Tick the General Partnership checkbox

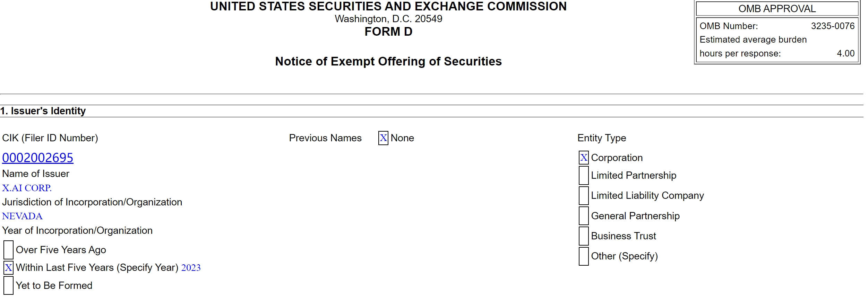click(x=584, y=216)
